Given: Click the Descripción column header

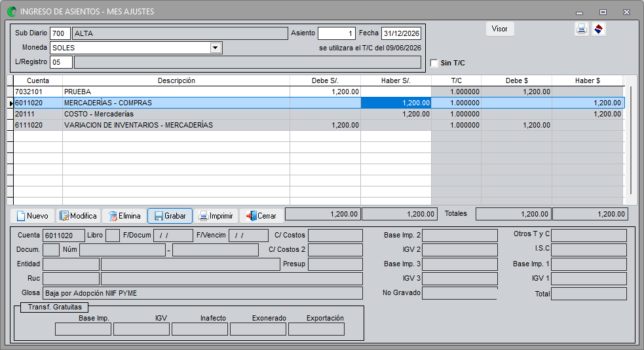Looking at the screenshot, I should [176, 80].
